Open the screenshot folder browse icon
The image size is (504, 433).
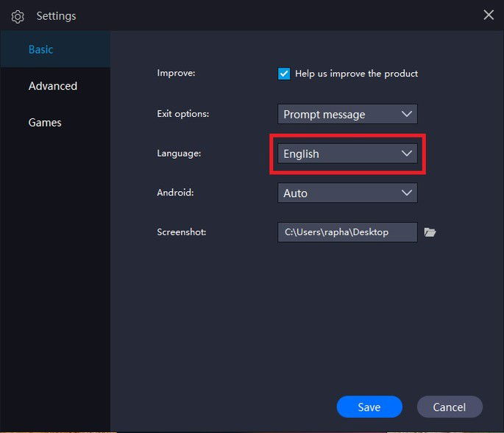[x=430, y=232]
